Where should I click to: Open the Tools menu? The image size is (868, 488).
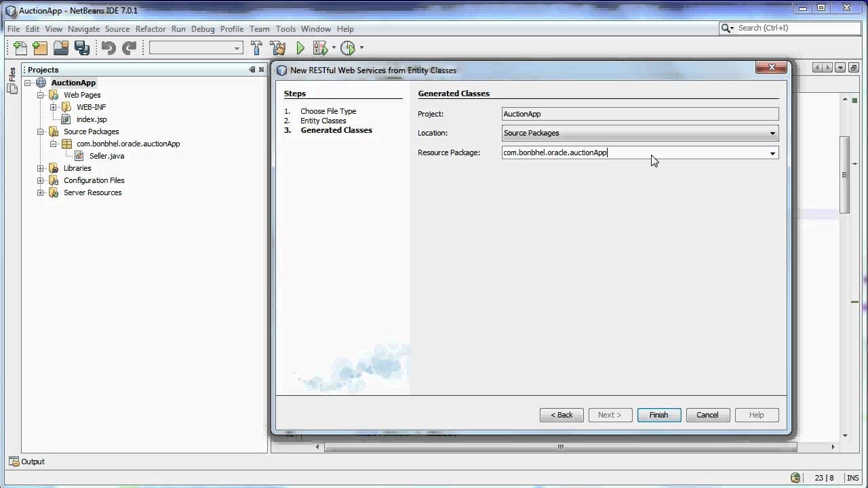[x=285, y=28]
